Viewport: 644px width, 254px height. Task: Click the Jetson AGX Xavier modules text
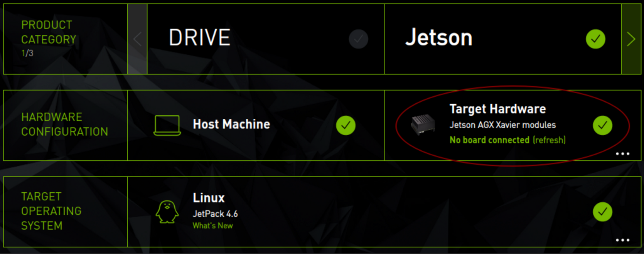502,125
